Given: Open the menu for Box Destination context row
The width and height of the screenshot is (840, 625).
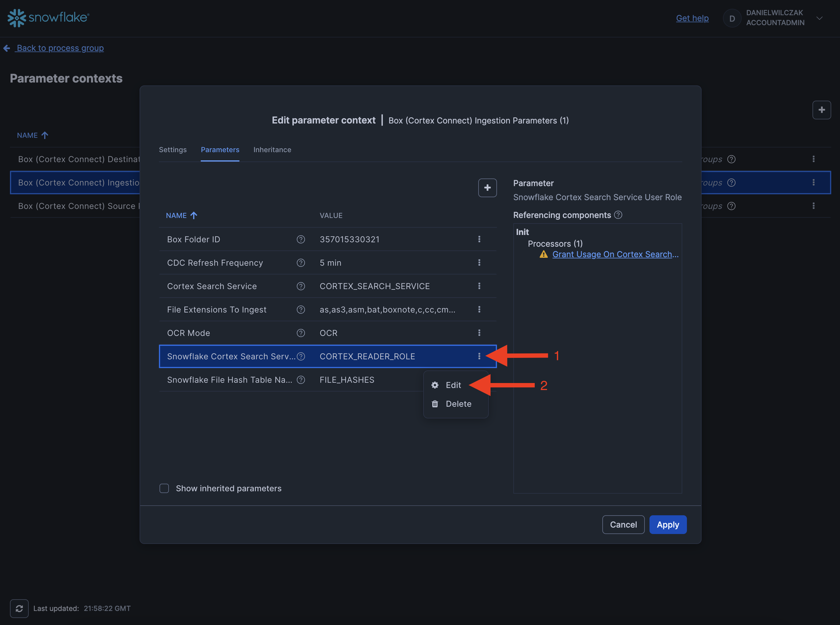Looking at the screenshot, I should pyautogui.click(x=814, y=159).
